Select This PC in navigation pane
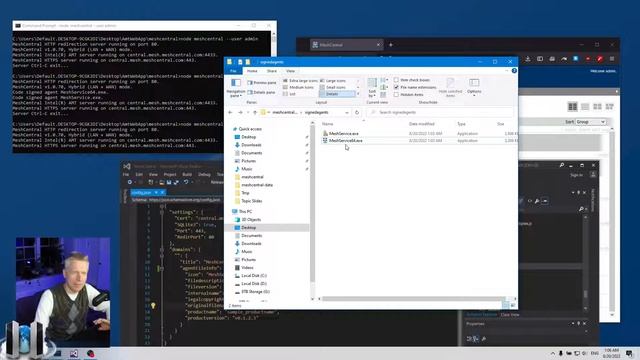 [x=245, y=211]
